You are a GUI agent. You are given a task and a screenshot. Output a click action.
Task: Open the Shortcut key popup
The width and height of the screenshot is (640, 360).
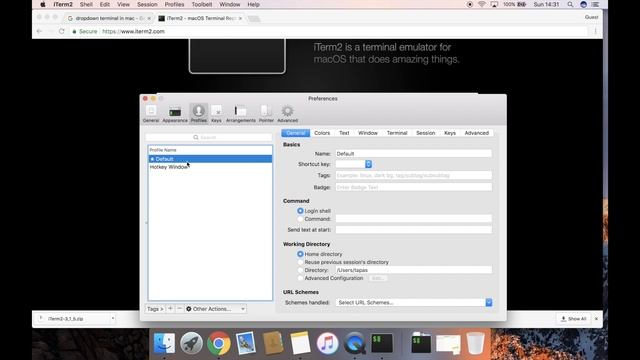pos(353,164)
